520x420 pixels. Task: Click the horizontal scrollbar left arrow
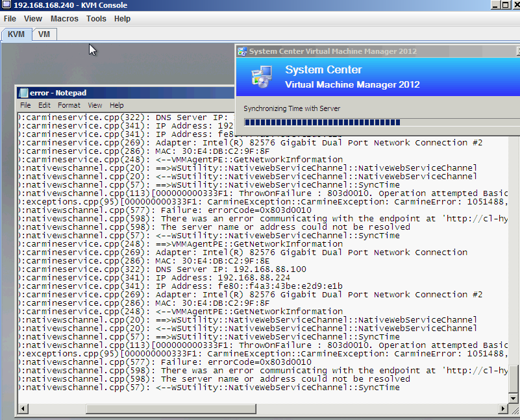[x=23, y=409]
